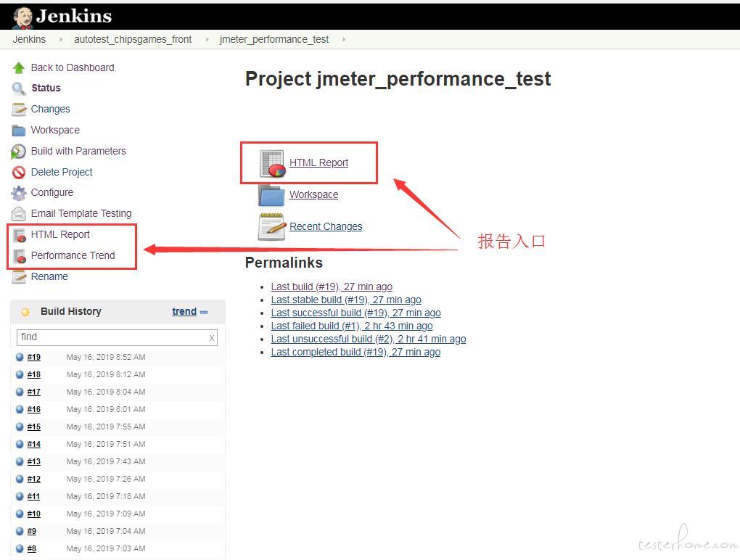This screenshot has height=560, width=740.
Task: Click the Recent Changes notepad icon
Action: coord(272,227)
